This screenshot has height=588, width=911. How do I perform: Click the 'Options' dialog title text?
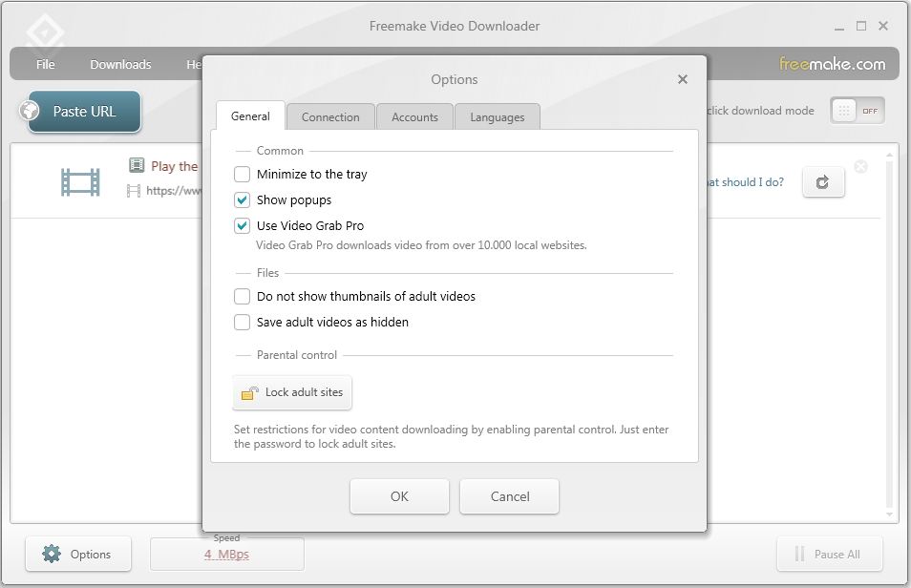point(455,79)
